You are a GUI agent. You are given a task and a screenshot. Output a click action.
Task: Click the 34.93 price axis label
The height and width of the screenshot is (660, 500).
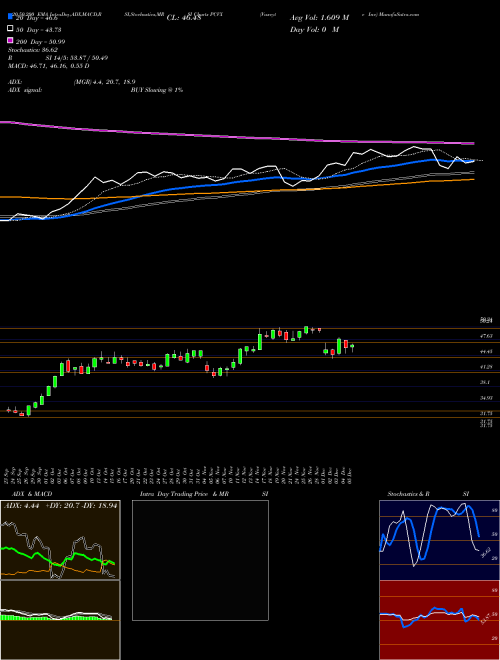(x=486, y=397)
